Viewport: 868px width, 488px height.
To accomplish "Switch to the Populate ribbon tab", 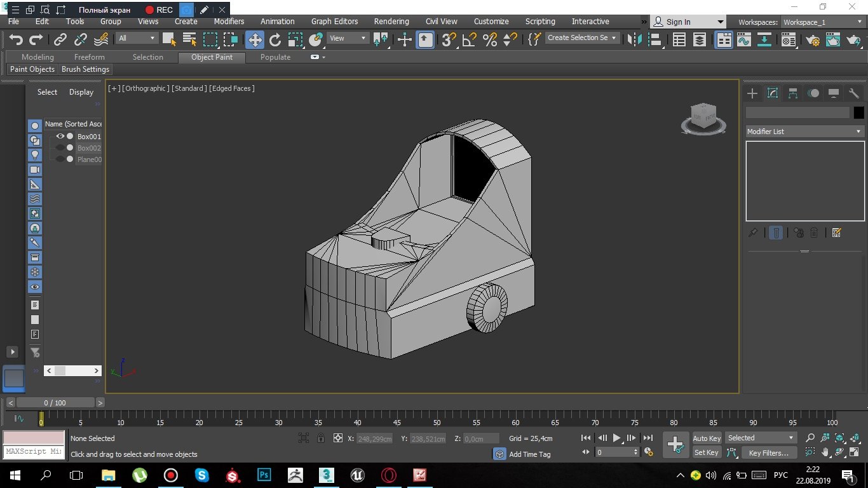I will [x=275, y=57].
